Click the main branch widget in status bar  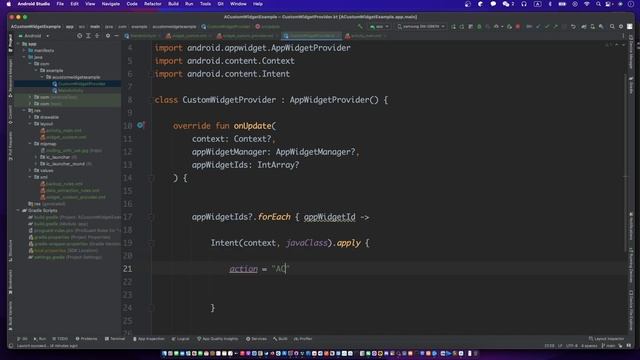point(609,346)
